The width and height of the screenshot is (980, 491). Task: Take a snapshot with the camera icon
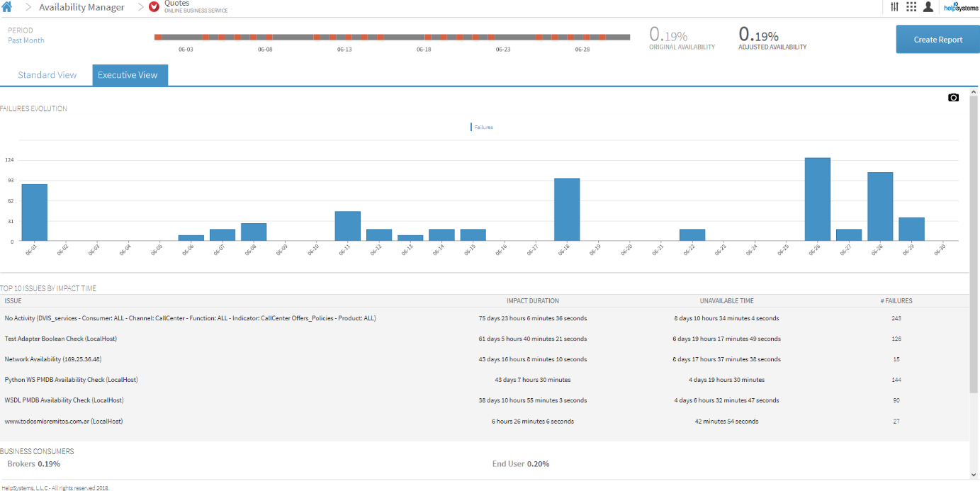(x=953, y=97)
